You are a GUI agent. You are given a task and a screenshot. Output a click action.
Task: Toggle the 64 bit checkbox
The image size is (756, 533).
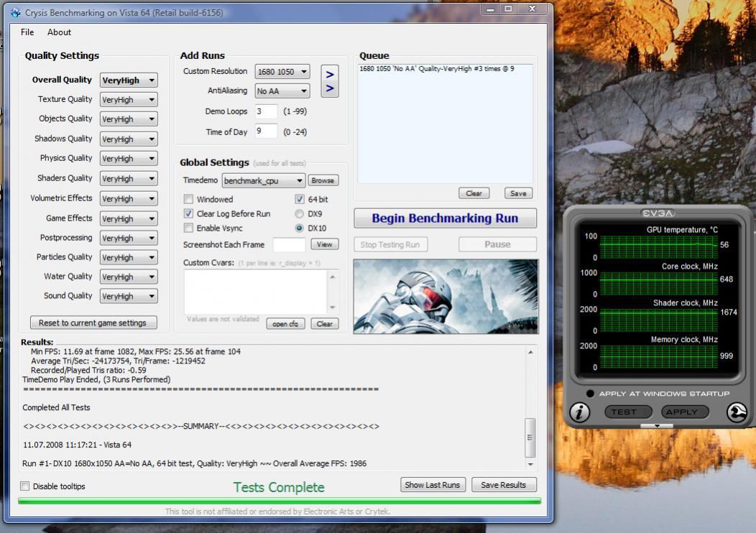pos(300,199)
